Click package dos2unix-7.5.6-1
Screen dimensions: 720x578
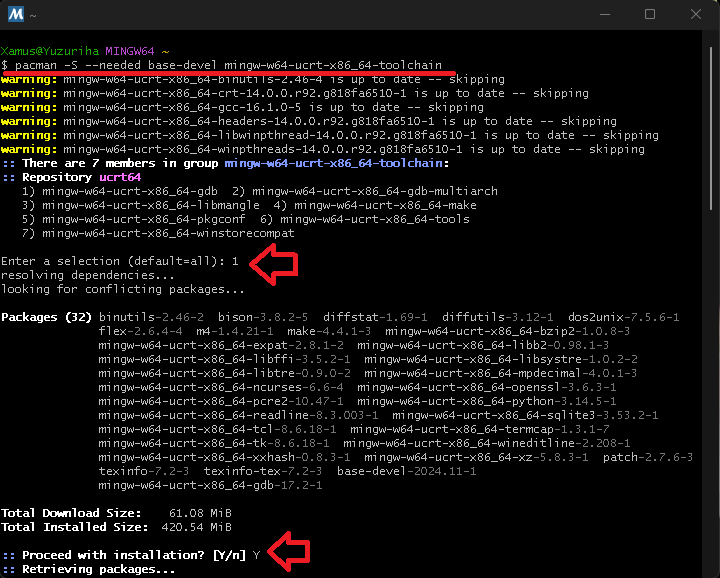pos(623,317)
